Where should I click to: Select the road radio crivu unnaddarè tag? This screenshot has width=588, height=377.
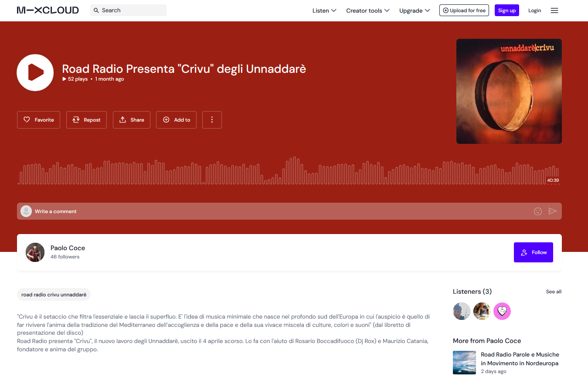(54, 295)
